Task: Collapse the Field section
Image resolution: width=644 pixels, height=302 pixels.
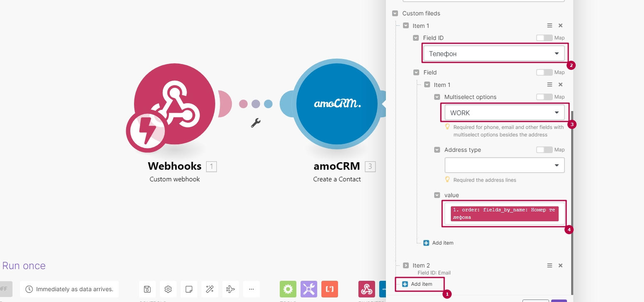Action: pyautogui.click(x=416, y=72)
